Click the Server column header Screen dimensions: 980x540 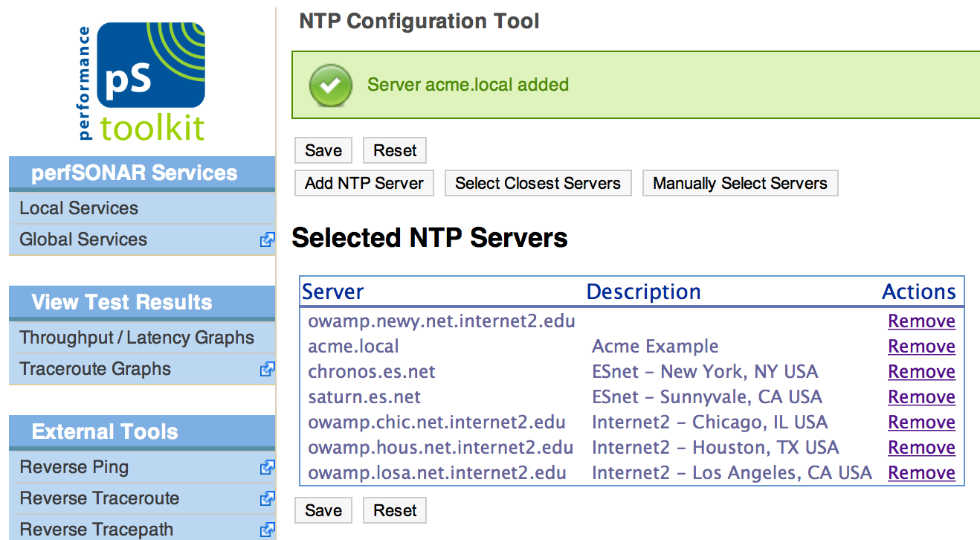[333, 292]
